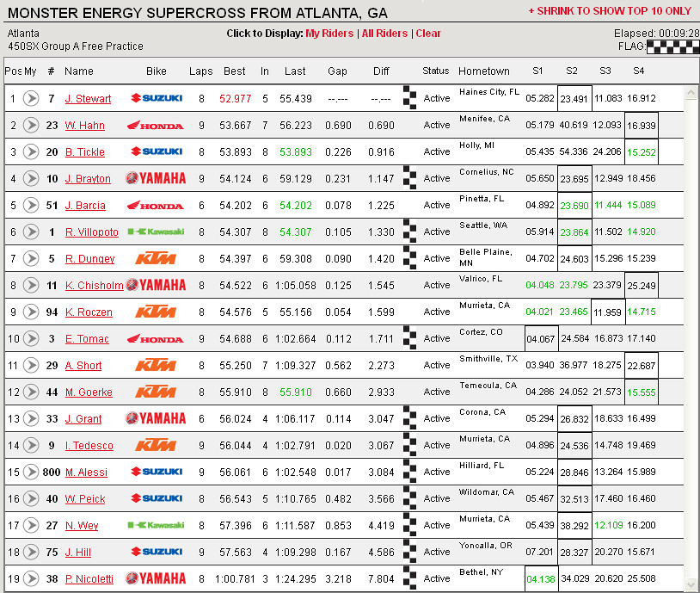This screenshot has width=700, height=593.
Task: Click the arrow icon in R. Dungey's row
Action: pos(31,259)
